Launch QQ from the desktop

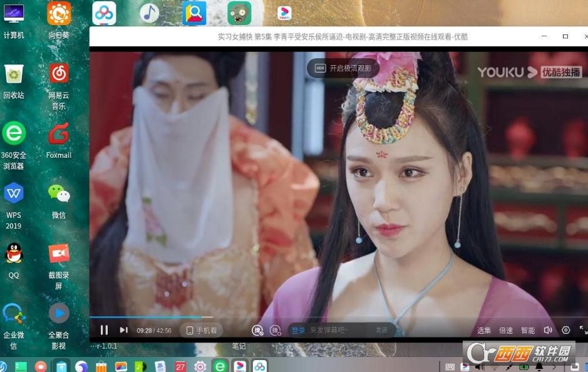pos(14,261)
